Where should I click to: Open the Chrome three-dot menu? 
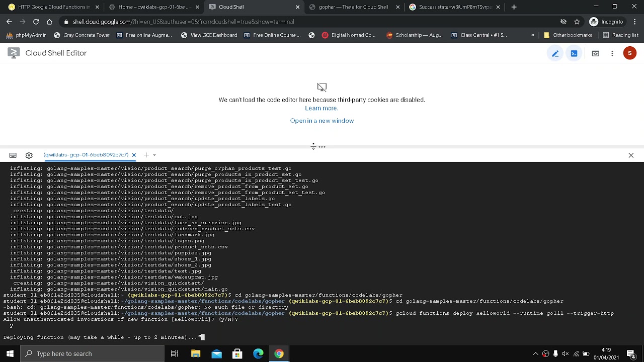[635, 22]
